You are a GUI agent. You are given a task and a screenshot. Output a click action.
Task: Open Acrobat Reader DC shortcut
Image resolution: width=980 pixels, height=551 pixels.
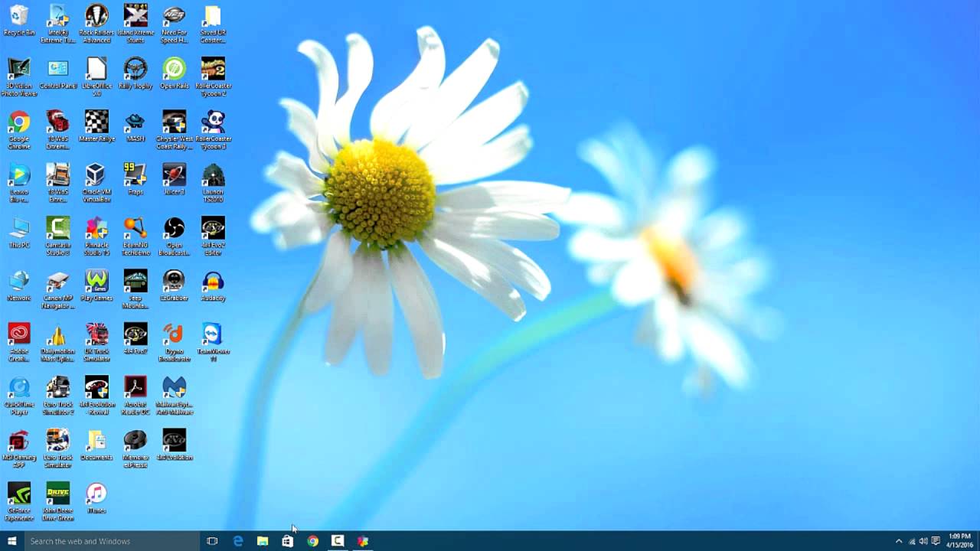click(x=136, y=395)
